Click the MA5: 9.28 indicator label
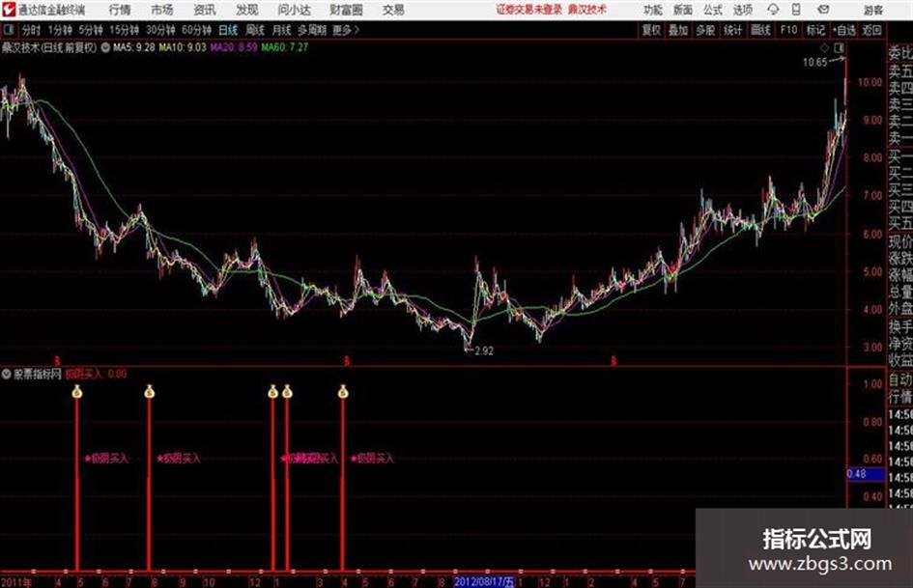Screen dimensions: 913x588 point(134,47)
